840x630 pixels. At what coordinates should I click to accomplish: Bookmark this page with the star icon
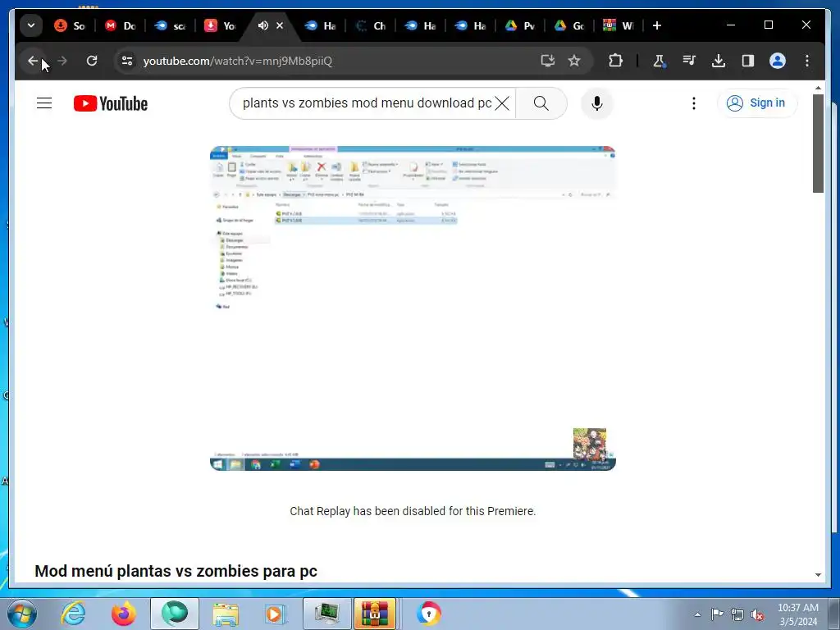(573, 61)
